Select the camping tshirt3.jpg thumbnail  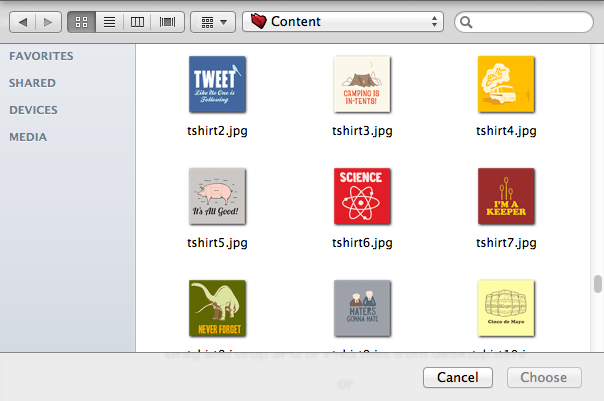coord(361,84)
